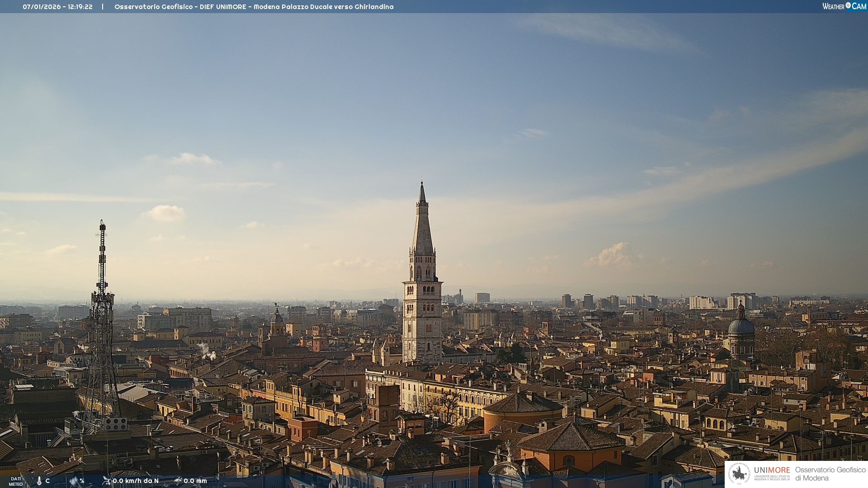Click the separator bar after the timestamp
The width and height of the screenshot is (868, 488).
pos(103,7)
